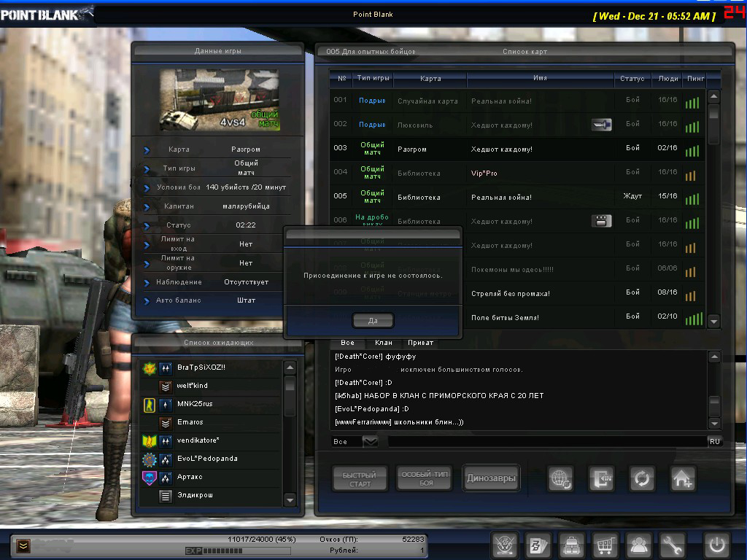Click ping bars icon of room 001
Image resolution: width=747 pixels, height=560 pixels.
692,102
